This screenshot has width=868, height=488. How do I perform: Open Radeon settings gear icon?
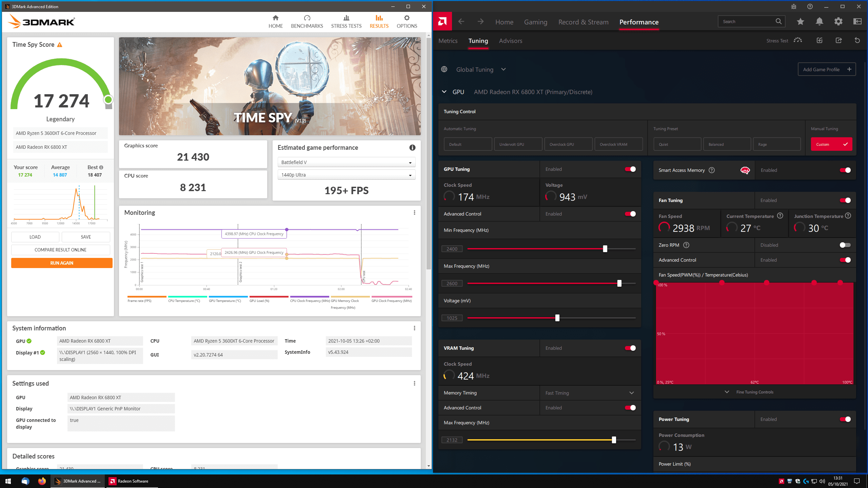click(838, 22)
